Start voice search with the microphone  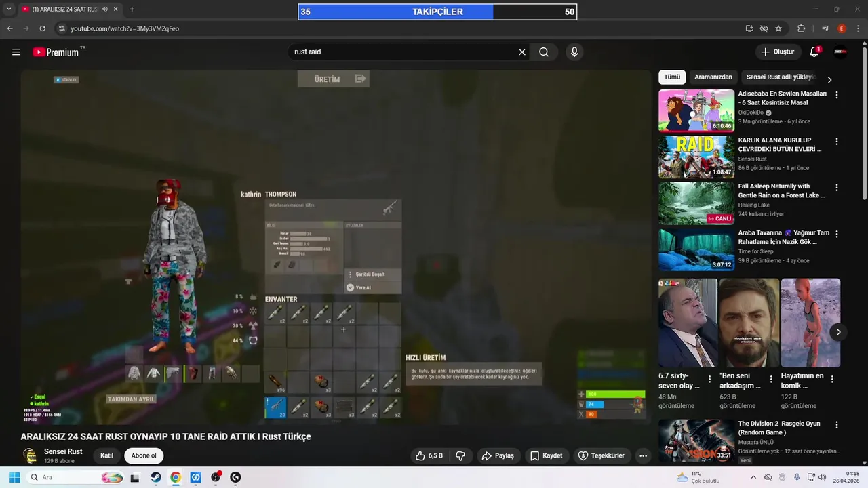pyautogui.click(x=574, y=52)
